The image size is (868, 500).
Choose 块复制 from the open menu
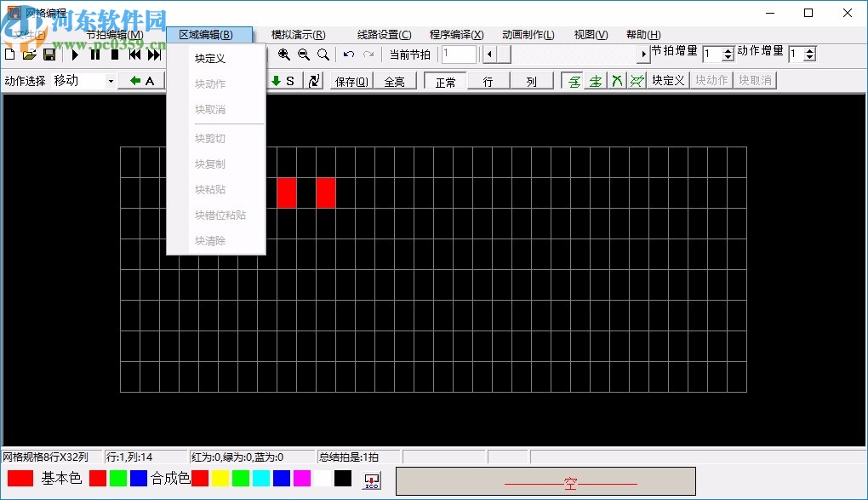pyautogui.click(x=209, y=164)
